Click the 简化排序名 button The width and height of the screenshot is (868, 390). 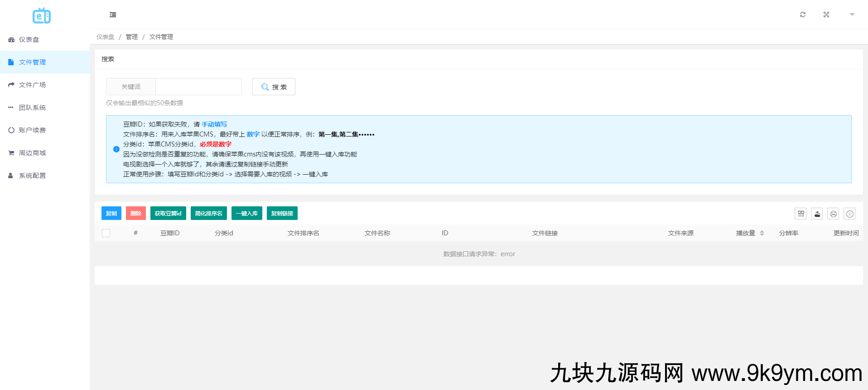pos(209,213)
